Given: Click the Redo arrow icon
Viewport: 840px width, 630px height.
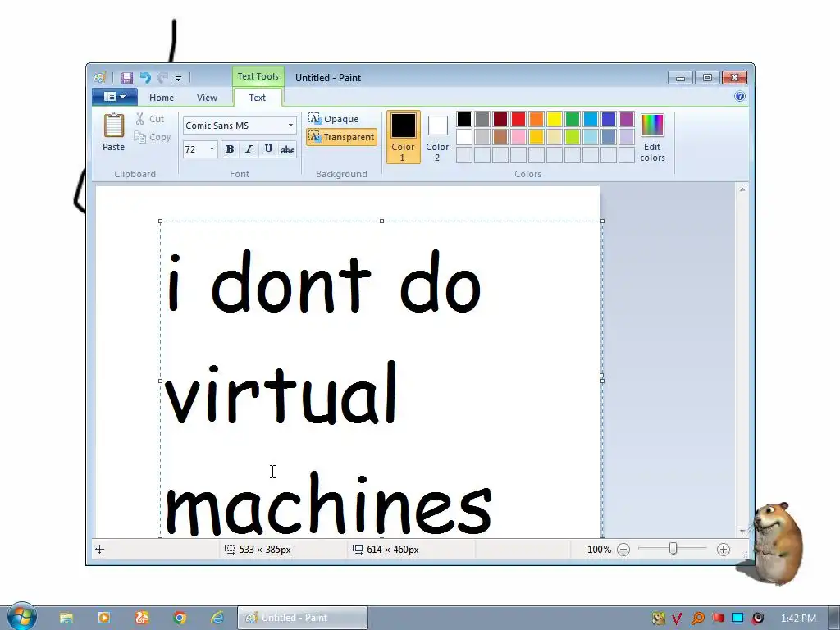Looking at the screenshot, I should click(x=163, y=78).
